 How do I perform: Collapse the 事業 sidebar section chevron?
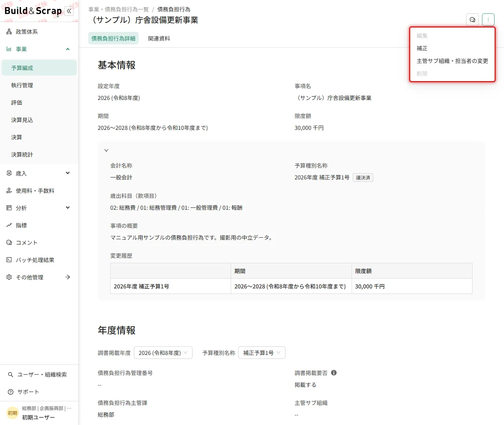68,49
